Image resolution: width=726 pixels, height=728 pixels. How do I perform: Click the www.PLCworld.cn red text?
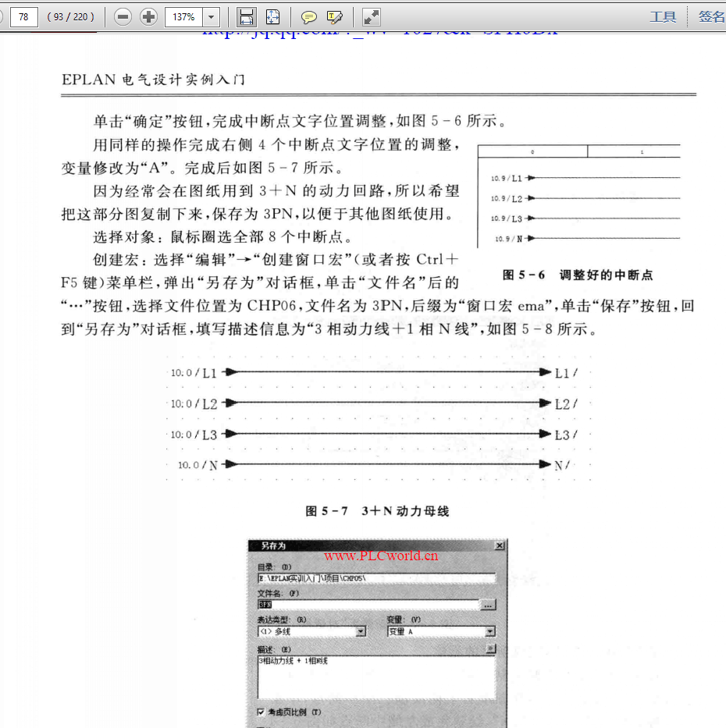click(x=381, y=556)
